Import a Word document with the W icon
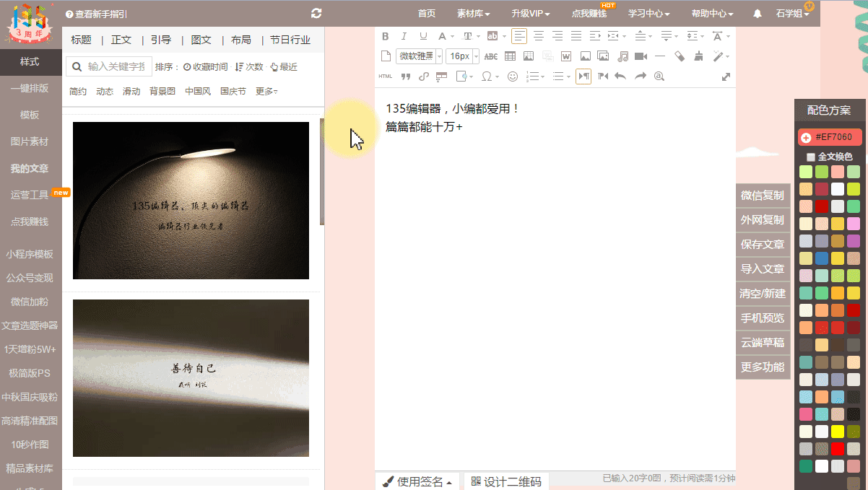Viewport: 868px width, 490px height. (566, 56)
